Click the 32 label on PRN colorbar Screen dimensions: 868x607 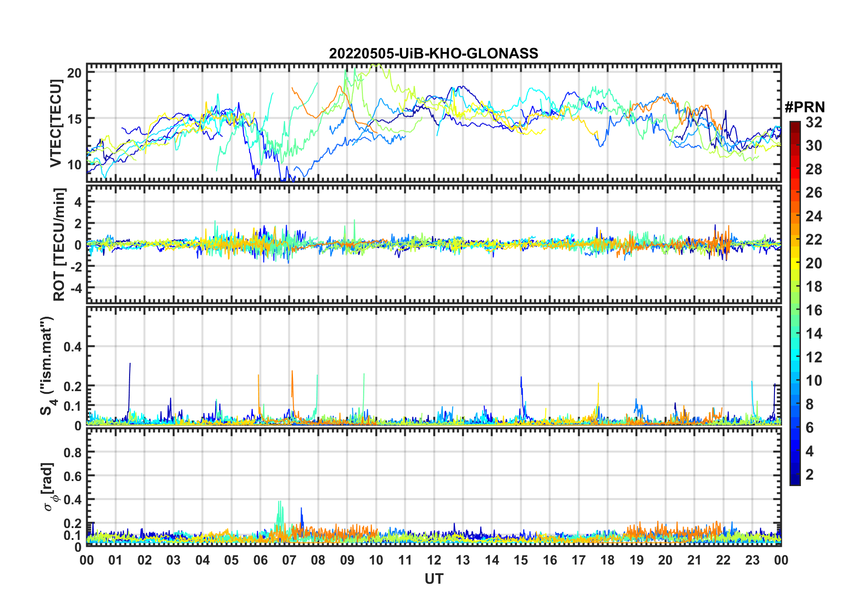(x=814, y=122)
